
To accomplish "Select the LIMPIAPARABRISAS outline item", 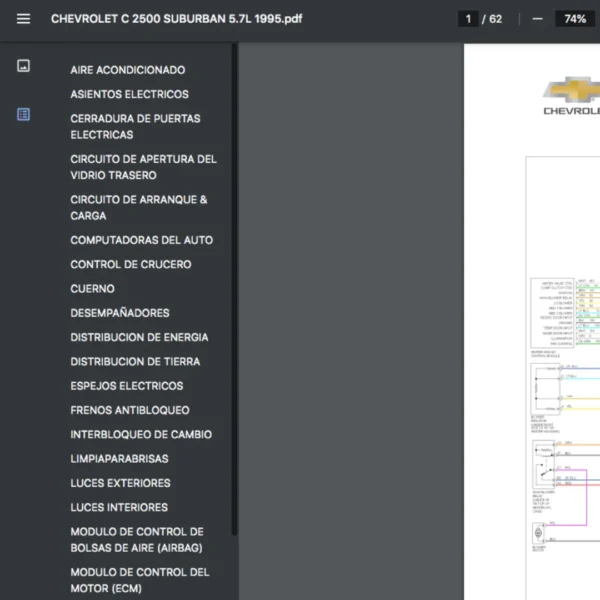I will pyautogui.click(x=119, y=458).
